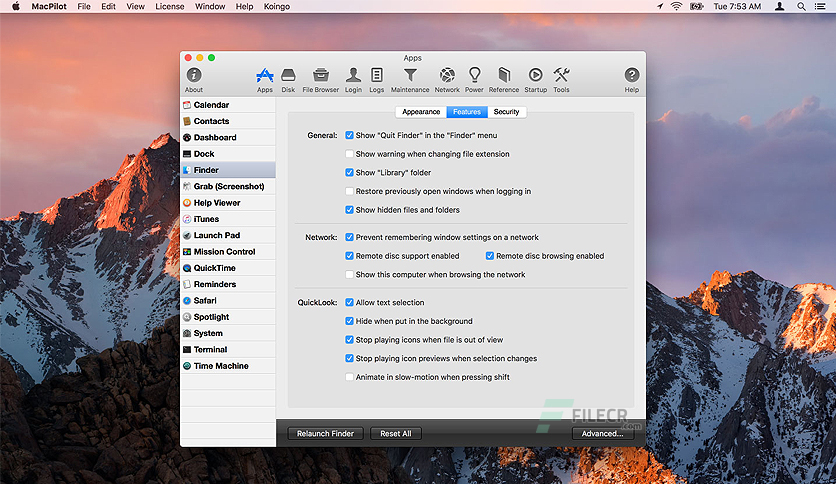Open the Tools toolbar icon

(x=561, y=80)
